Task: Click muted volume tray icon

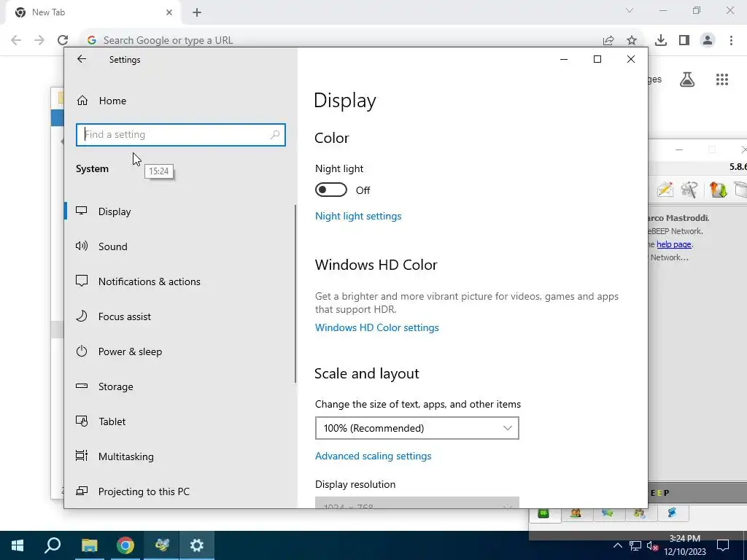Action: [x=653, y=545]
